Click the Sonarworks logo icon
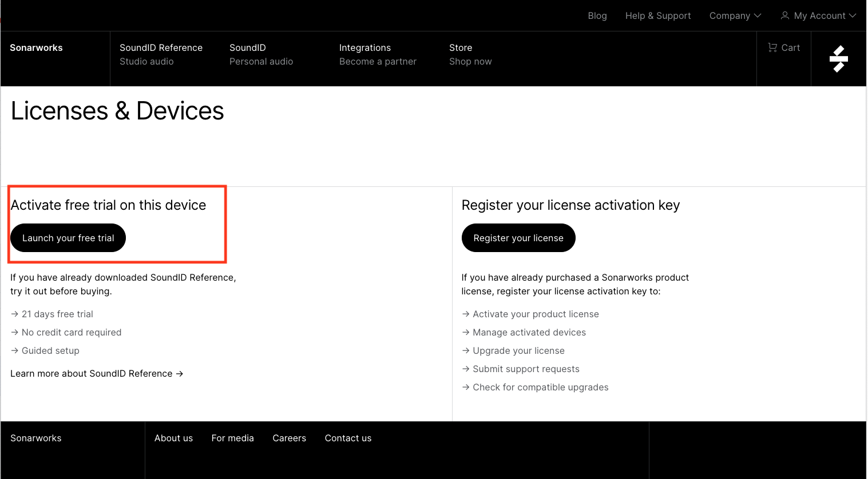This screenshot has height=479, width=868. click(838, 59)
